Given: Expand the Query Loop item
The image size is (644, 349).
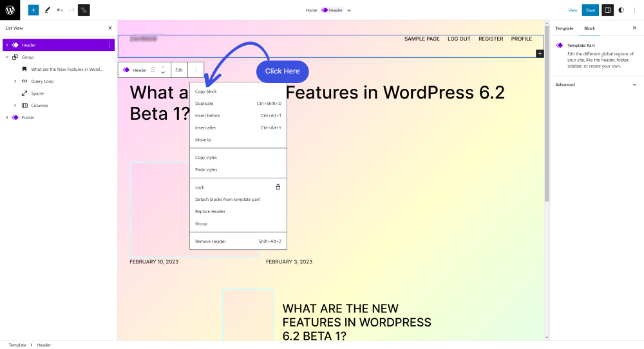Looking at the screenshot, I should pyautogui.click(x=15, y=81).
